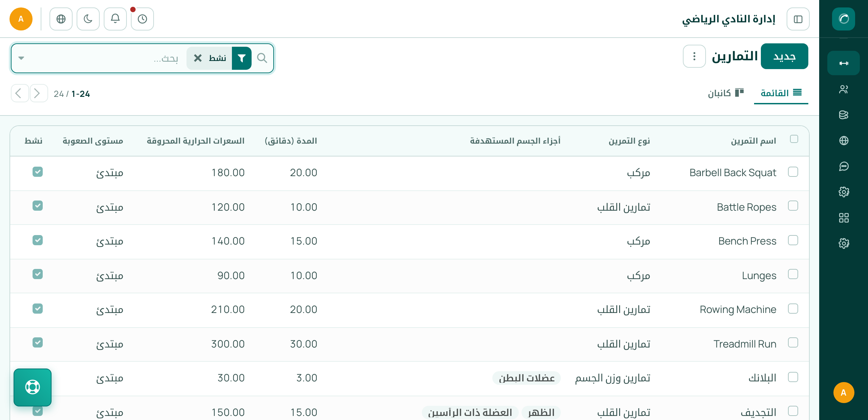Click the life-buoy support floating button

click(x=33, y=387)
